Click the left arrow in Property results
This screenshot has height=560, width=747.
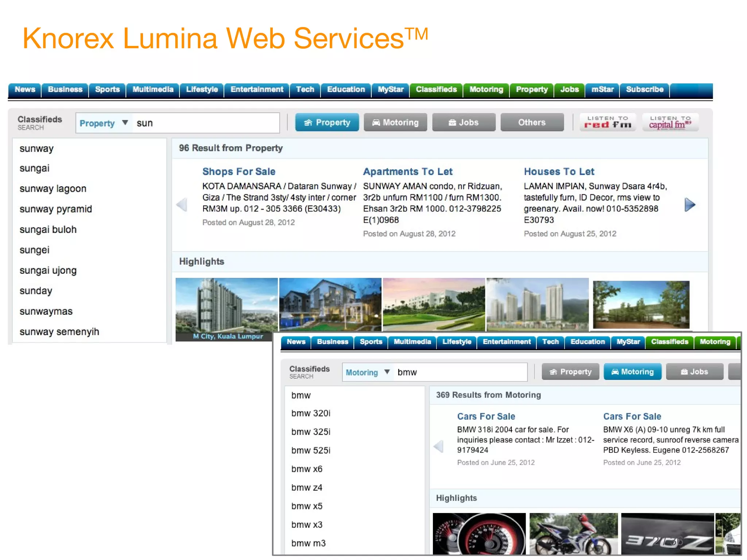(x=182, y=205)
